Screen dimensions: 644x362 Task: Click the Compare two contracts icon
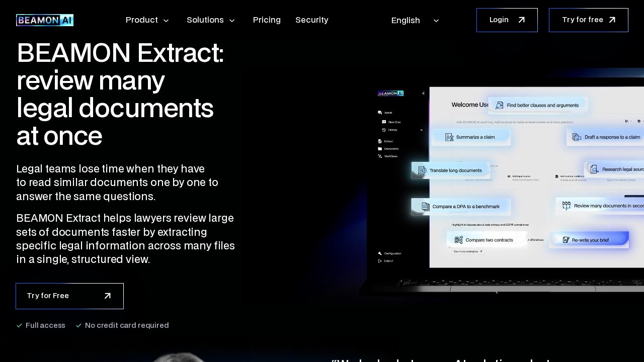pyautogui.click(x=459, y=240)
